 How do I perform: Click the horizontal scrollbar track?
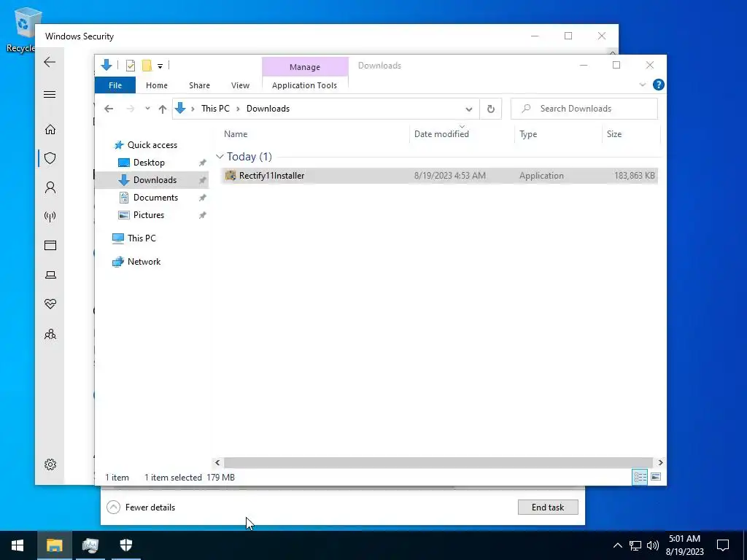(x=438, y=462)
